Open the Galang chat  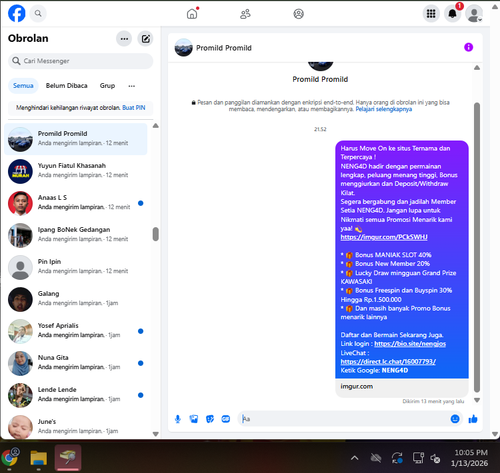tap(76, 299)
